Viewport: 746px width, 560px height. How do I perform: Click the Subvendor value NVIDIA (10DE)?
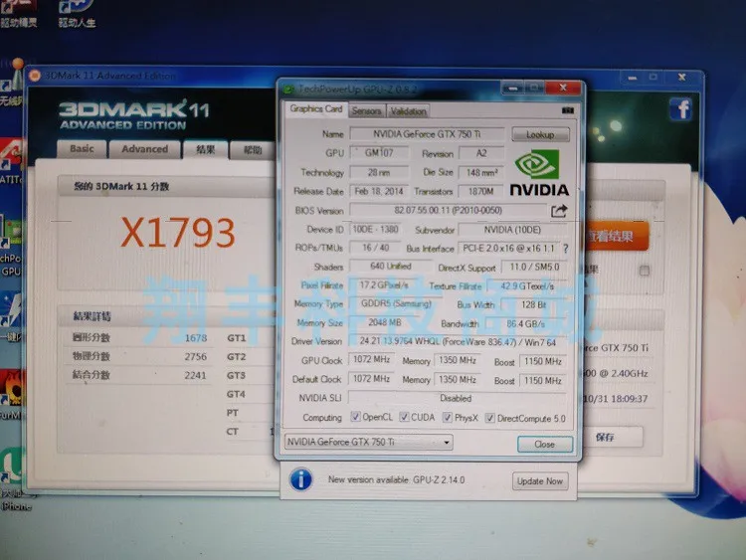pos(512,230)
